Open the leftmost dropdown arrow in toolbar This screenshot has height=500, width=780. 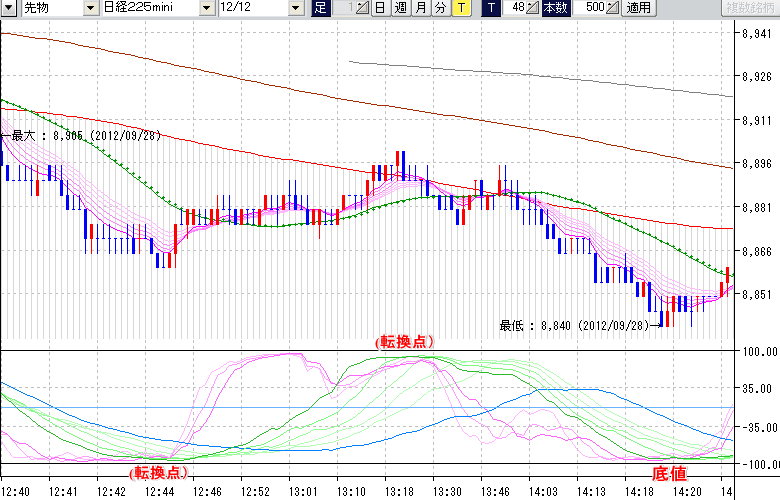[x=9, y=8]
